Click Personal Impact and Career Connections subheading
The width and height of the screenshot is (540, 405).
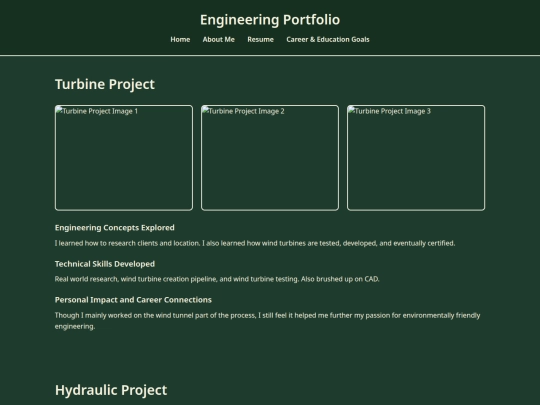[133, 300]
